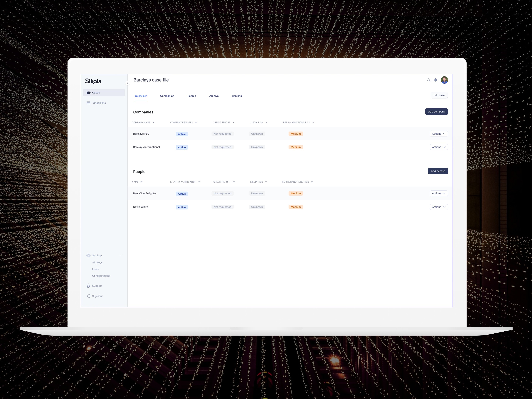Screen dimensions: 532x399
Task: Select the Overview tab
Action: point(141,96)
